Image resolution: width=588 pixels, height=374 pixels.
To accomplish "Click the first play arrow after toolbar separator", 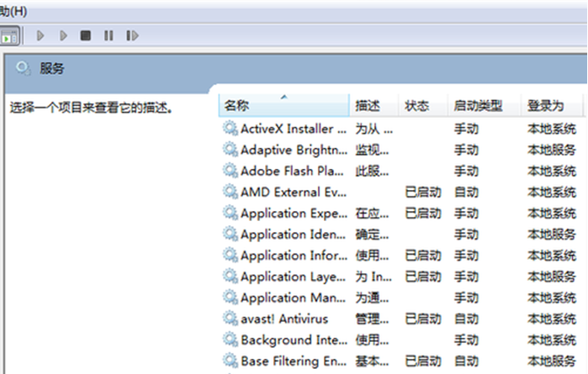I will (x=40, y=35).
